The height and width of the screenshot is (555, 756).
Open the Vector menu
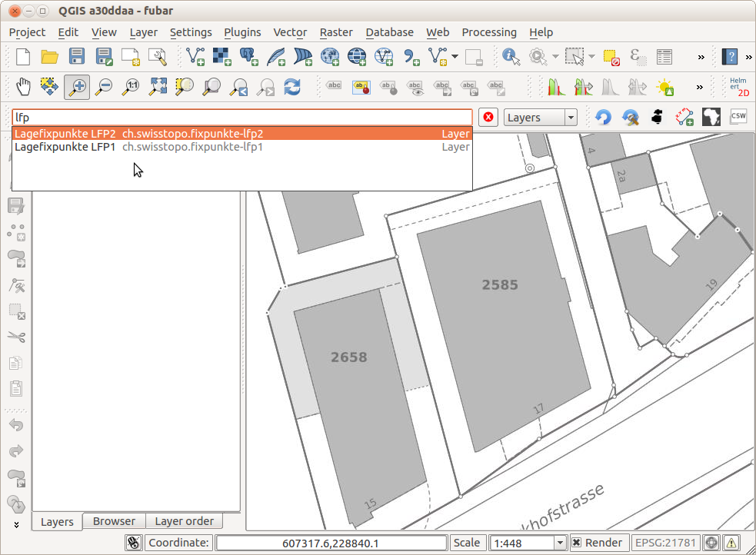pyautogui.click(x=290, y=32)
